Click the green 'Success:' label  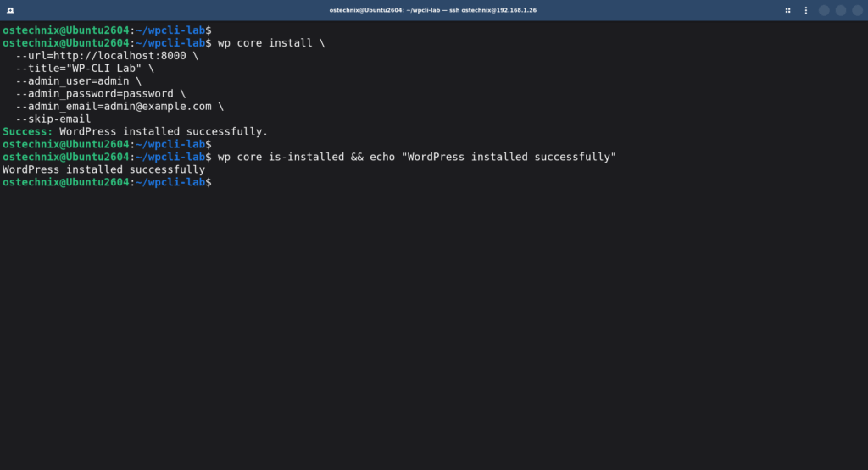[28, 131]
